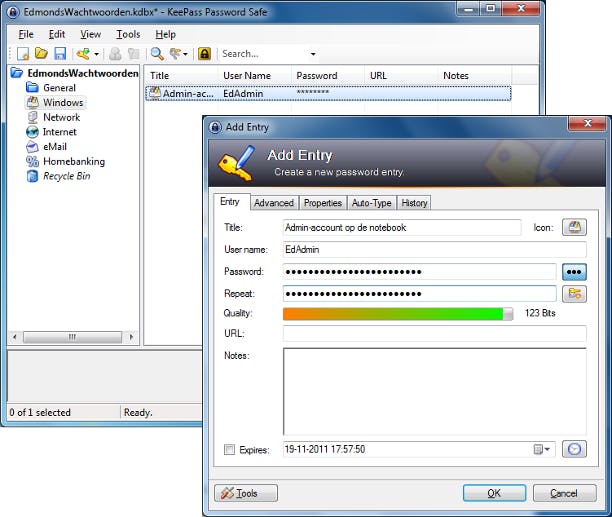Click the Show Entries toolbar icon
The image size is (612, 517).
(175, 53)
